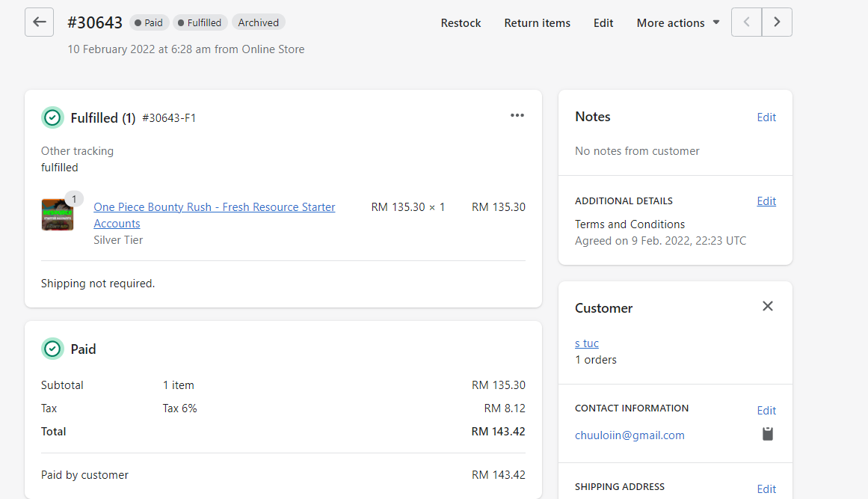Click the green Paid status check icon
Image resolution: width=868 pixels, height=499 pixels.
point(52,349)
